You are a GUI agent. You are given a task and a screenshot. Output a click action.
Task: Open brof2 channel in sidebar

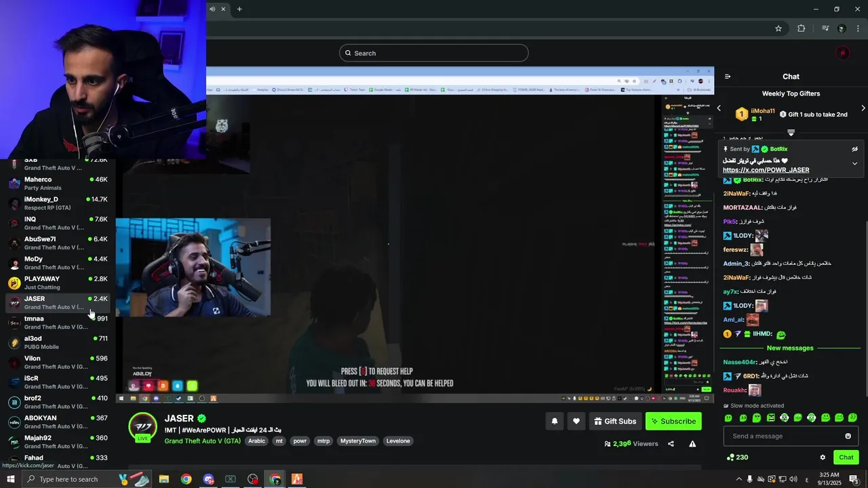[x=58, y=402]
